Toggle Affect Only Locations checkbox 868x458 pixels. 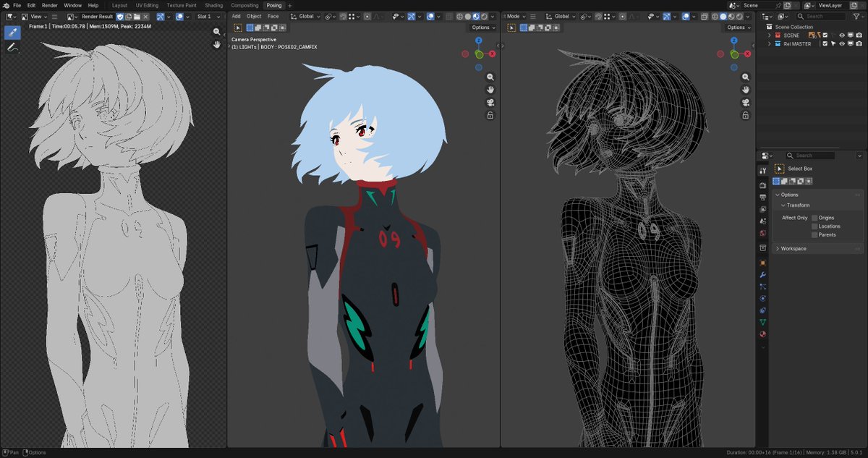(814, 226)
